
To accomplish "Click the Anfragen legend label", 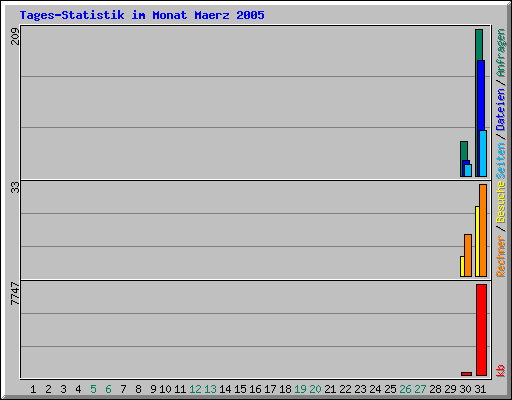I will pyautogui.click(x=500, y=53).
